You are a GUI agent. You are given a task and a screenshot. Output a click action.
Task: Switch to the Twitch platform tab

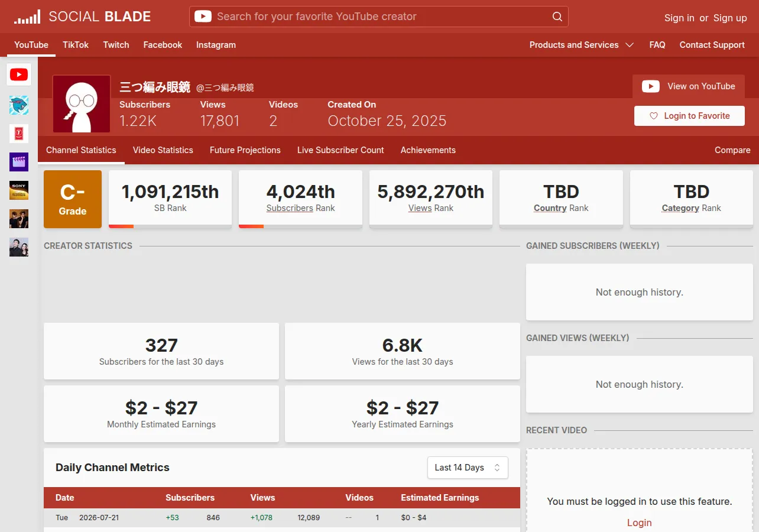point(116,45)
